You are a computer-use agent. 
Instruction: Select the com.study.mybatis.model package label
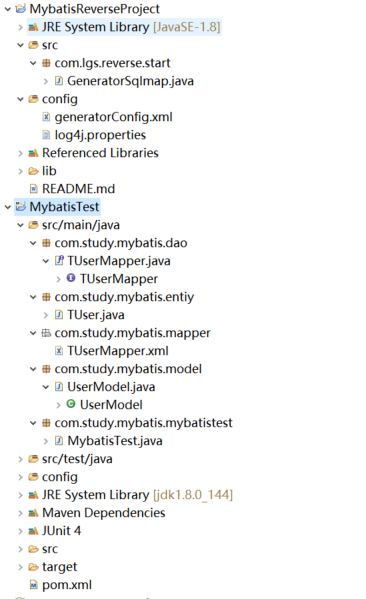tap(128, 369)
